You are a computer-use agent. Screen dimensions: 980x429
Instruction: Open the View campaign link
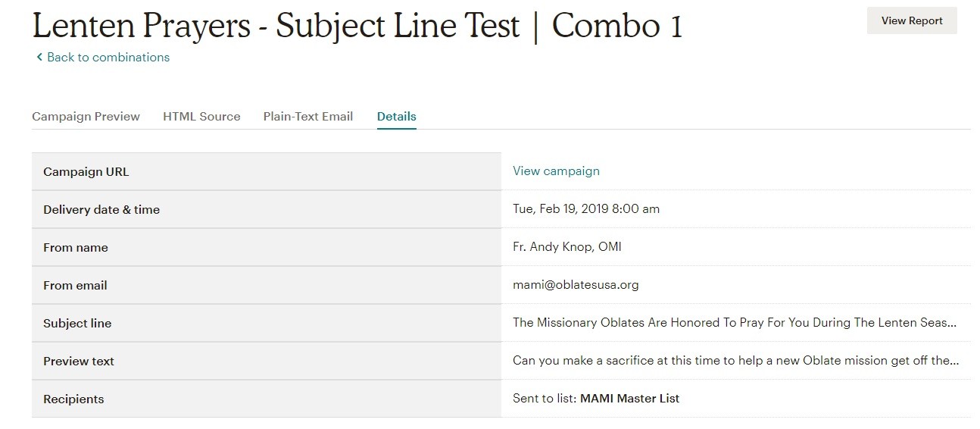tap(556, 171)
